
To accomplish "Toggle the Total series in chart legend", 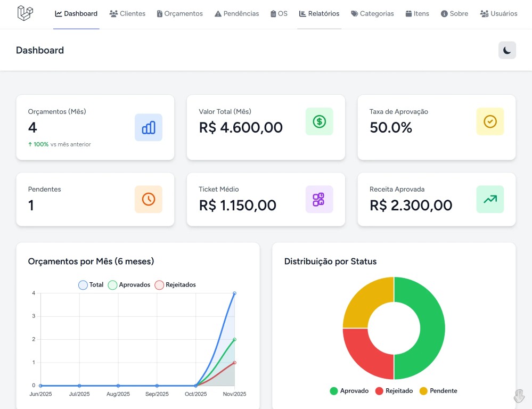I will pos(91,285).
